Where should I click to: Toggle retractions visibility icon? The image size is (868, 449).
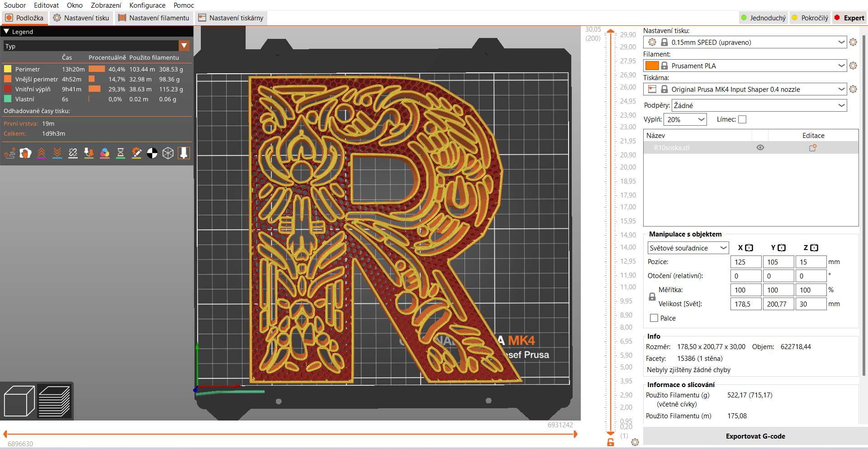click(x=42, y=153)
